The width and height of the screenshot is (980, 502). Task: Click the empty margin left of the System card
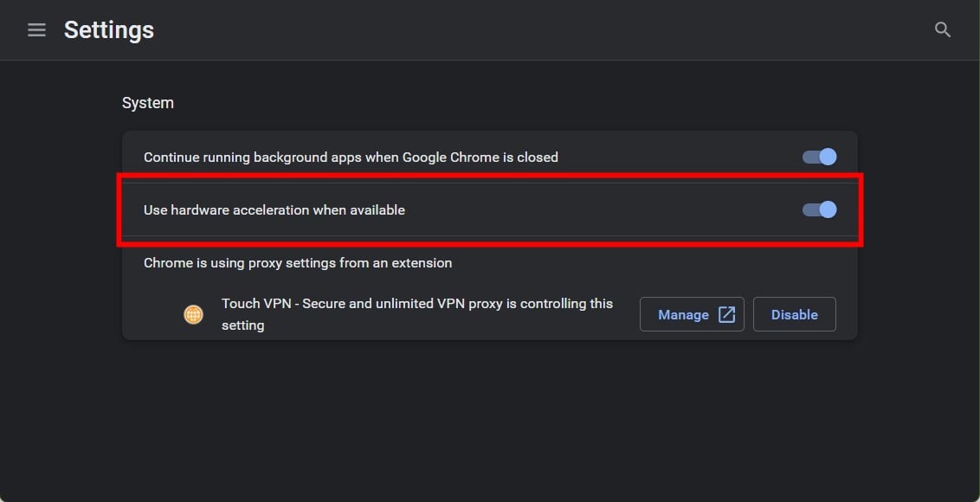[61, 235]
